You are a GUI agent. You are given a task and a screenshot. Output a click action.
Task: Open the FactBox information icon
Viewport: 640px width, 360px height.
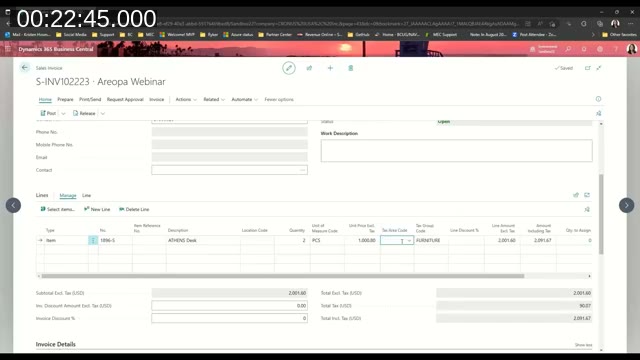(x=598, y=99)
